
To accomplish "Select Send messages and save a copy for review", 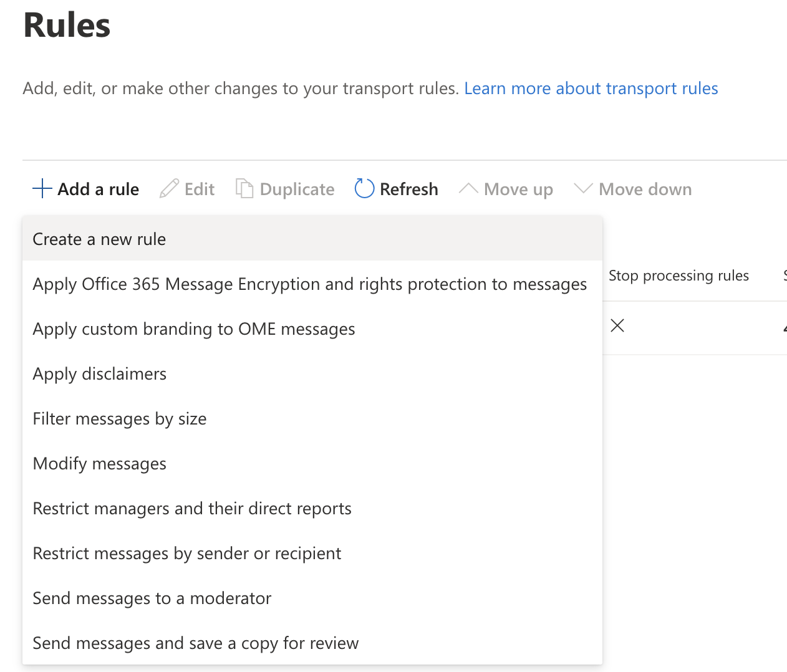I will (195, 643).
